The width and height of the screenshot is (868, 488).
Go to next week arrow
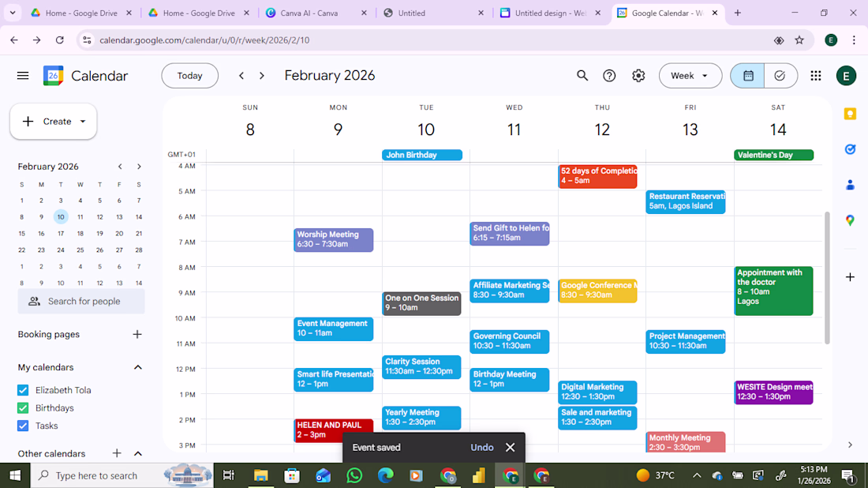[262, 75]
